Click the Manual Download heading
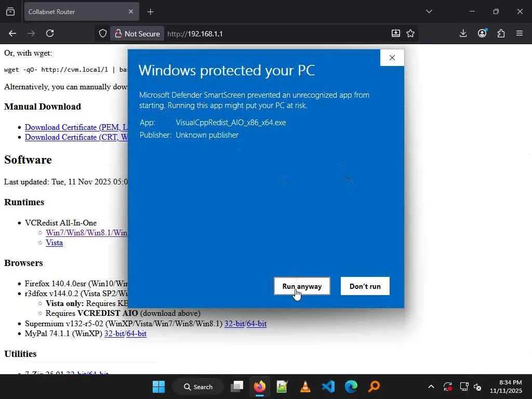The height and width of the screenshot is (399, 532). 43,107
